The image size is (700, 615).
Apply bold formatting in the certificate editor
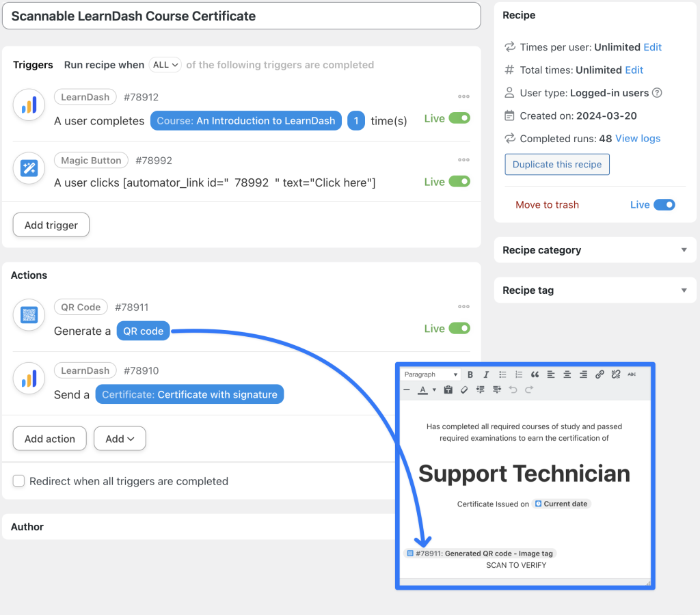pos(470,374)
